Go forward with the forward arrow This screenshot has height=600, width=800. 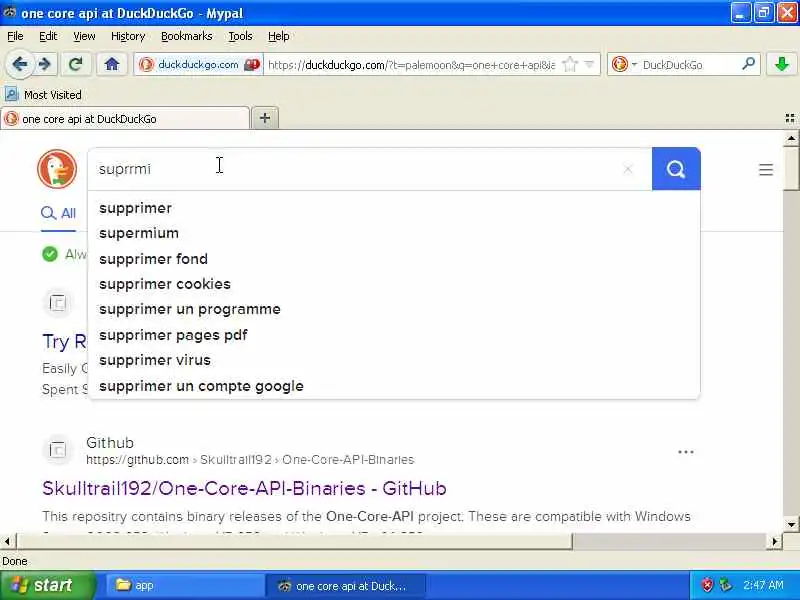[45, 64]
